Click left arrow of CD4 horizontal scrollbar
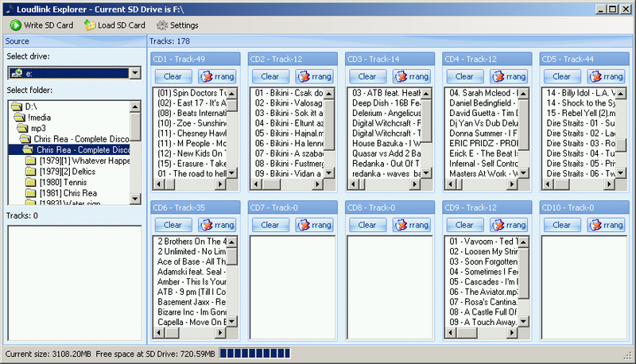 pos(451,184)
